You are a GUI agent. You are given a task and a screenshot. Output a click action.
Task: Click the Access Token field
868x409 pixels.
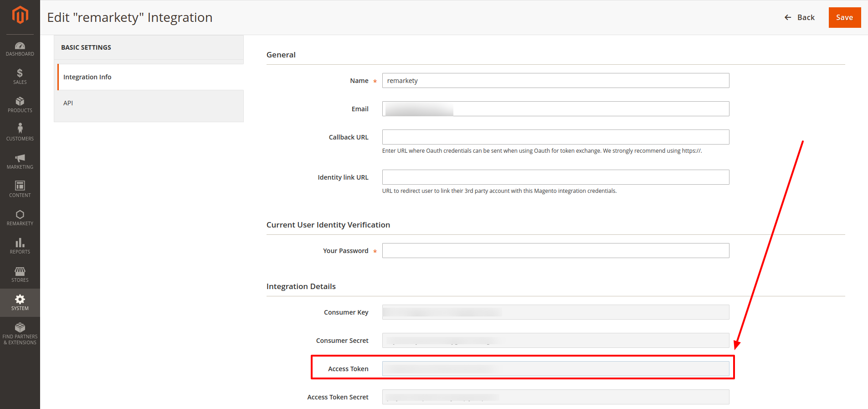click(x=555, y=369)
